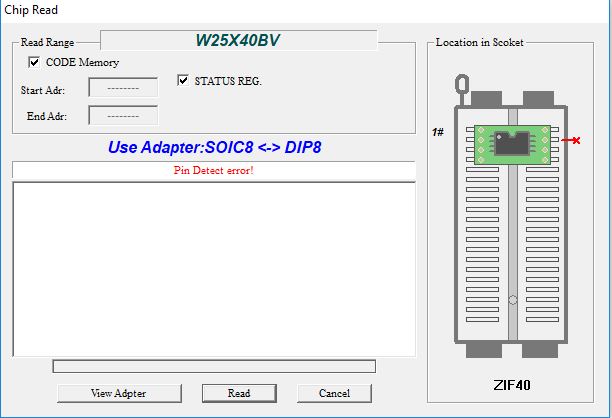Click the 'Read Range' group label

tap(47, 42)
